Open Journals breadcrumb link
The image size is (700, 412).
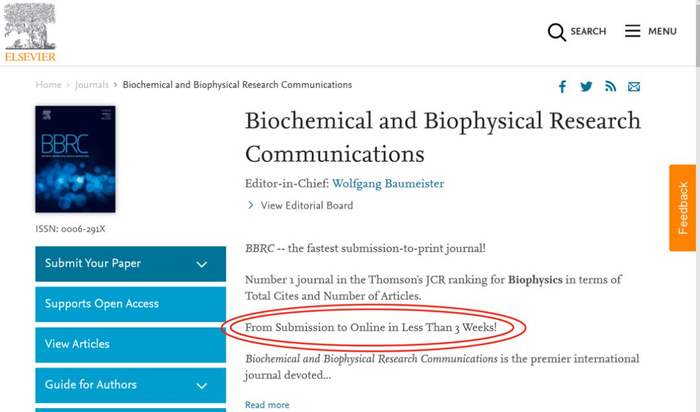coord(92,85)
